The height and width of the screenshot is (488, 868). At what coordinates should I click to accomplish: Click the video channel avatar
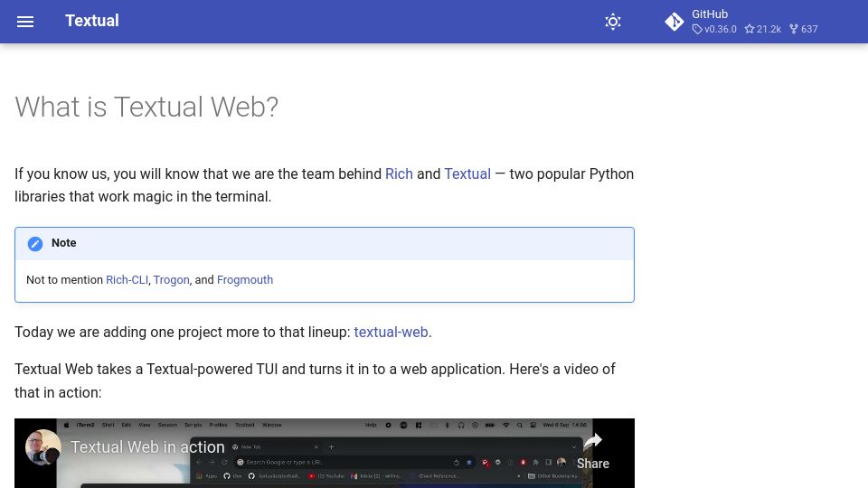click(x=43, y=447)
